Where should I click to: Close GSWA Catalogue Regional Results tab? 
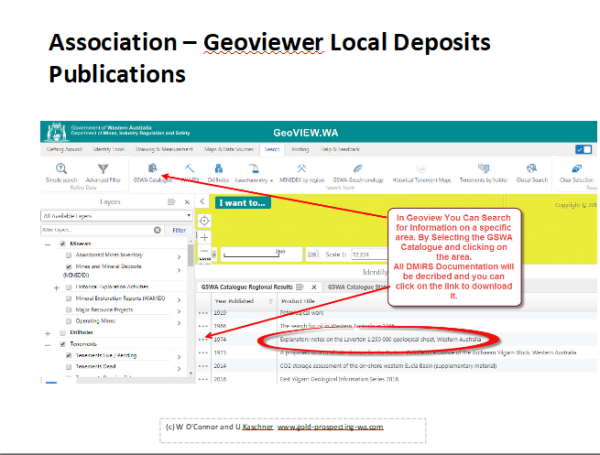(x=314, y=287)
